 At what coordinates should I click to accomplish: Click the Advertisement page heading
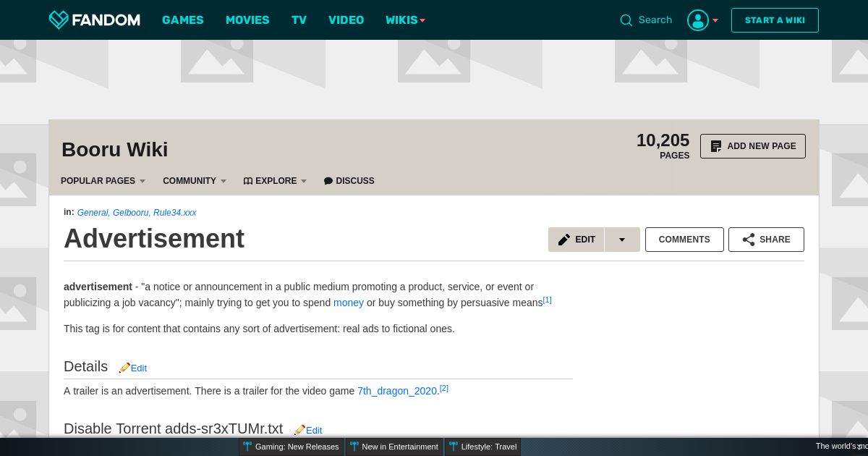click(x=154, y=239)
